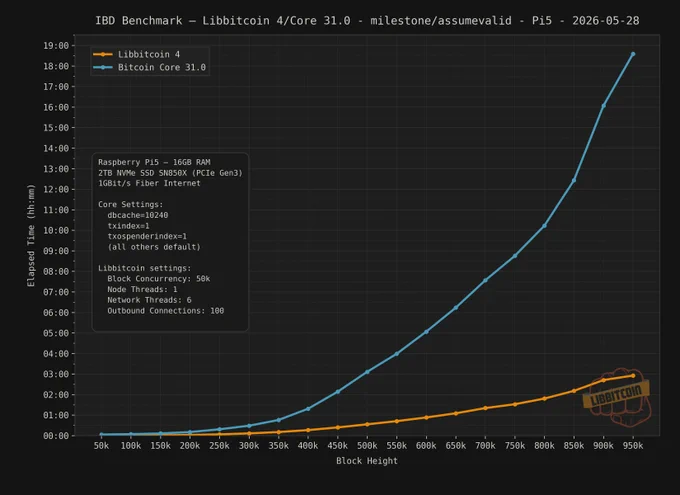Click the 600k x-axis tick label

coord(426,446)
